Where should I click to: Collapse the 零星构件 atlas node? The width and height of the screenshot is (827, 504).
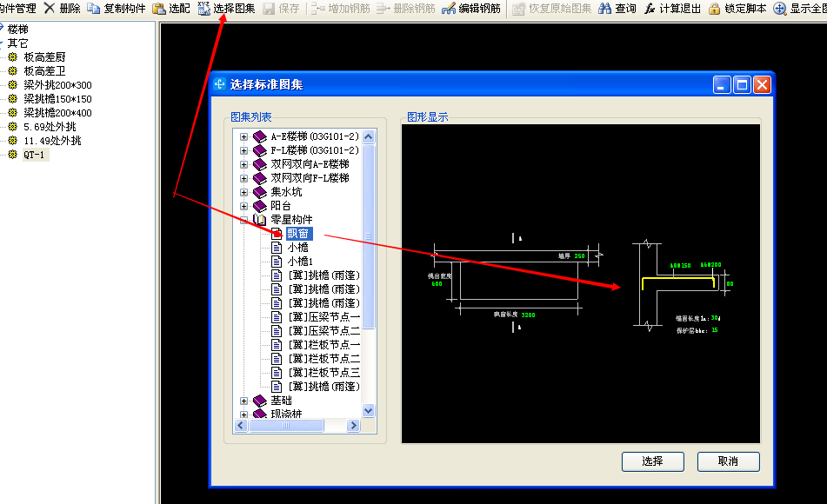click(243, 220)
